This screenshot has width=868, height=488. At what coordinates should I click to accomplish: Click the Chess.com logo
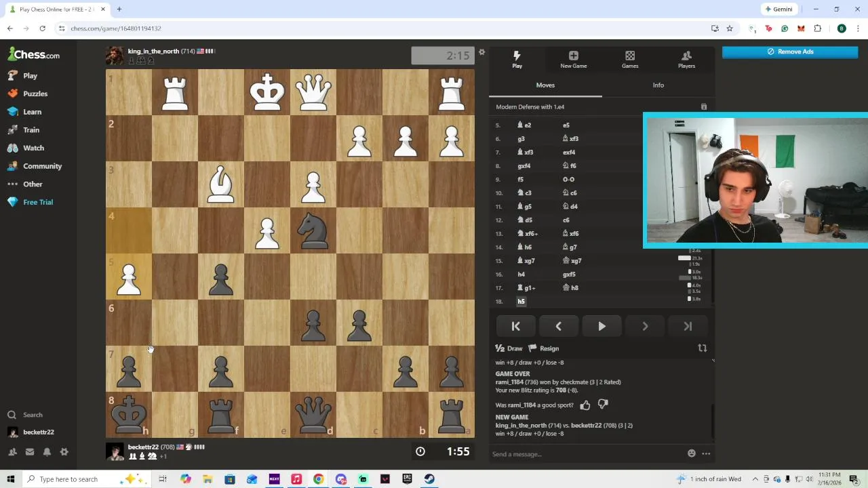coord(33,54)
